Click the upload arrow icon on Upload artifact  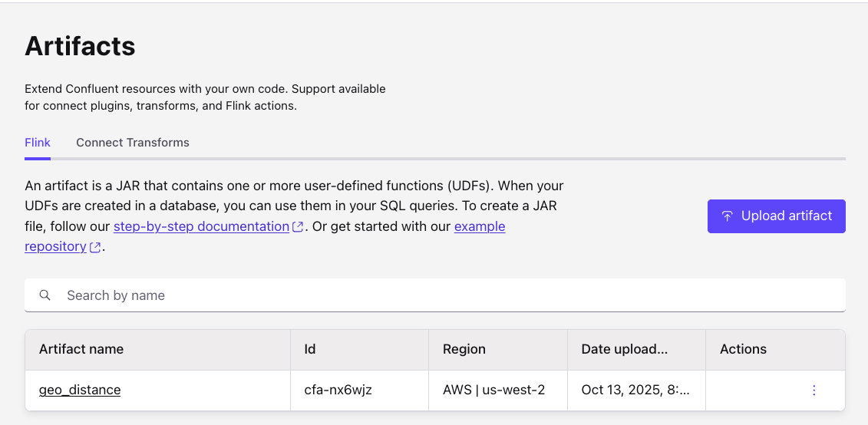[726, 216]
